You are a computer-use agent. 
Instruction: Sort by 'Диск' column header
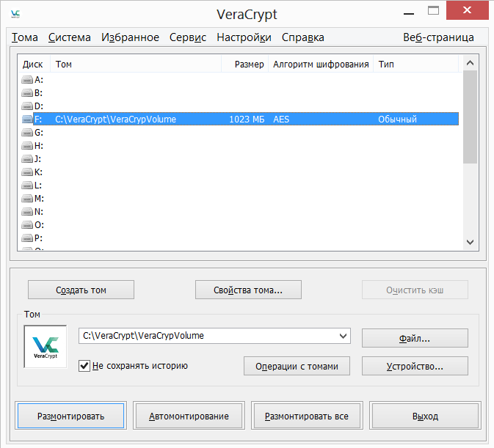coord(34,65)
